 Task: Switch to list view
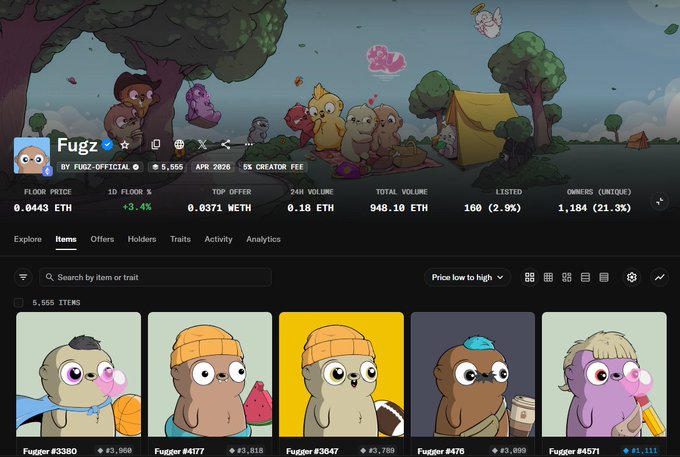(x=585, y=277)
